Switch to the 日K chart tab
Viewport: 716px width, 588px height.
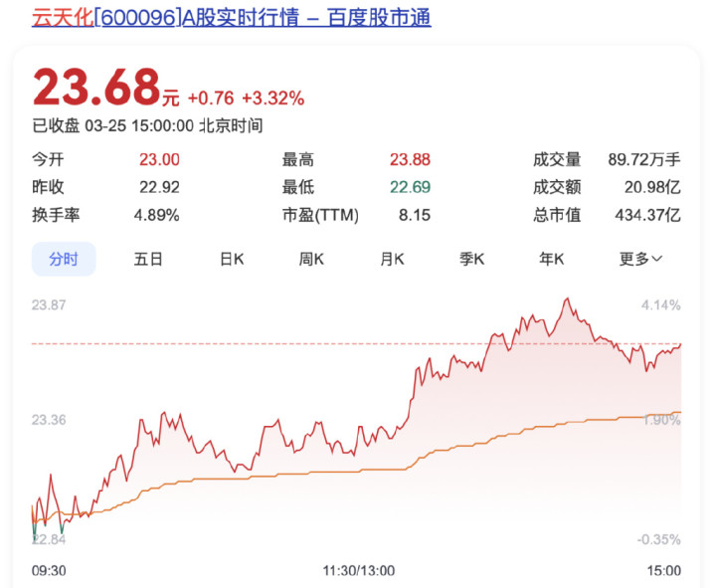pos(232,259)
